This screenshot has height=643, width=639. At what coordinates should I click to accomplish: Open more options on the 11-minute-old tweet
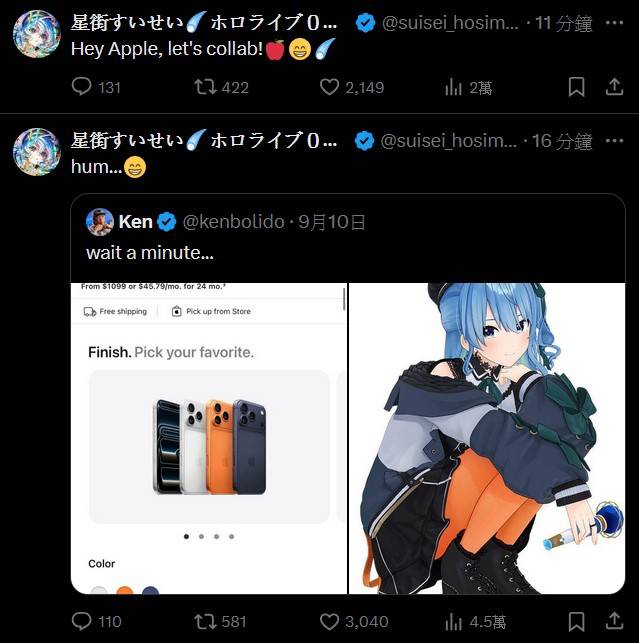[614, 23]
